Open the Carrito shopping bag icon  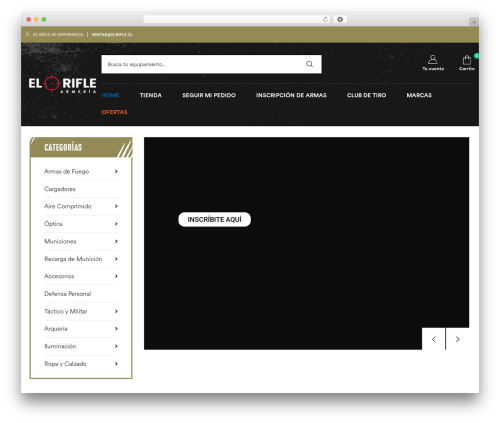click(x=467, y=63)
